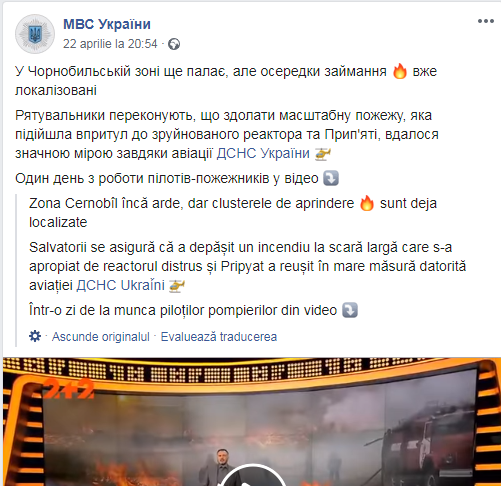Image resolution: width=501 pixels, height=486 pixels.
Task: Click the fire emoji in the Ukrainian text
Action: click(400, 71)
